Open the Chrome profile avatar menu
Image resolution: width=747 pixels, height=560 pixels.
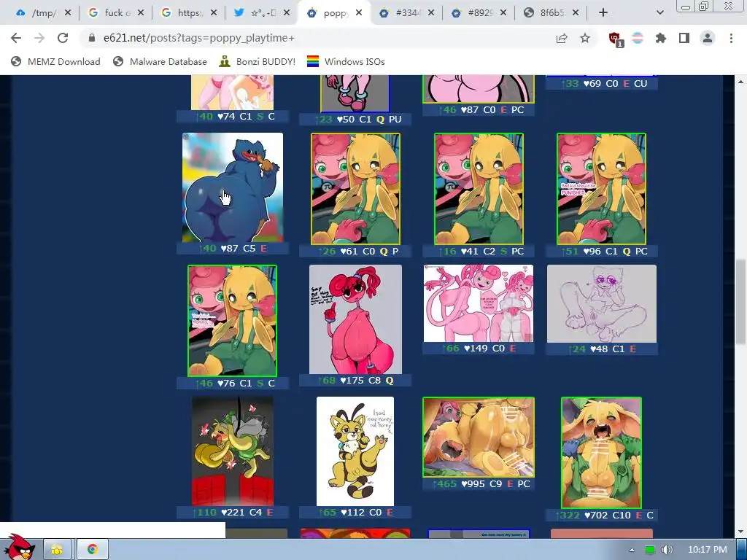(x=708, y=38)
